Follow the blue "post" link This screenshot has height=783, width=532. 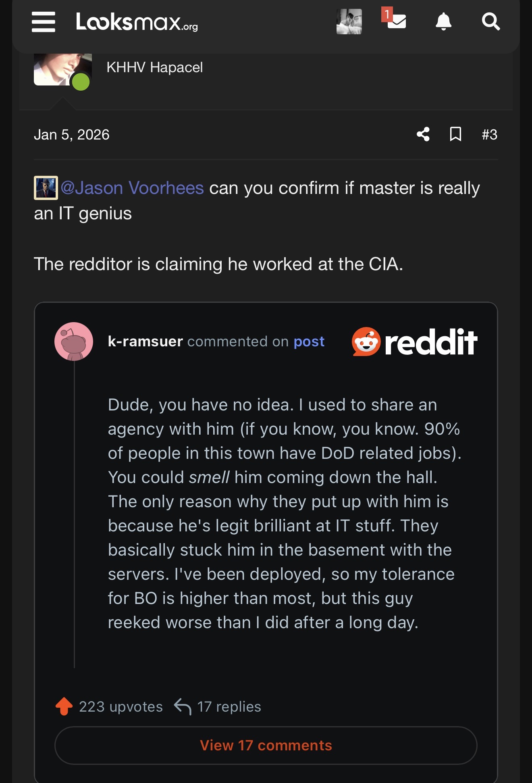(x=309, y=342)
